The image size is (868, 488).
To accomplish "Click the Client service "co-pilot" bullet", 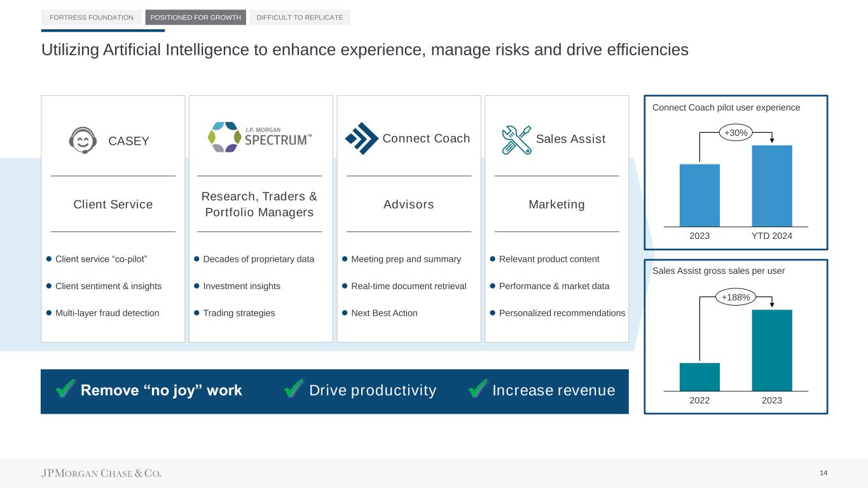I will (x=102, y=259).
